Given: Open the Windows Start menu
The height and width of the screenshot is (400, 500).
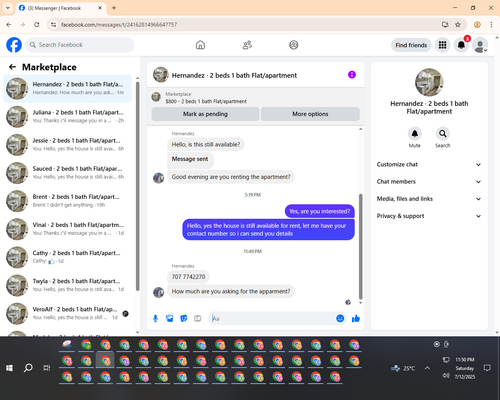Looking at the screenshot, I should [x=9, y=368].
